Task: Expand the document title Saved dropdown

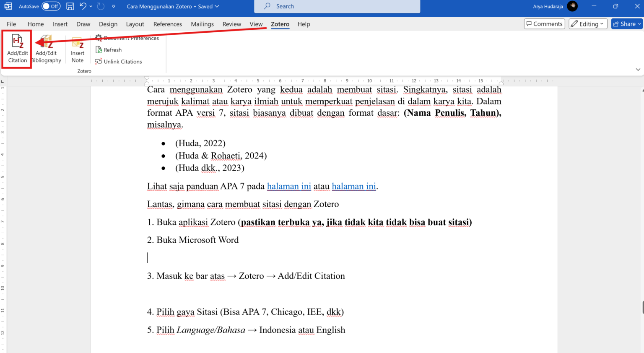Action: [x=217, y=6]
